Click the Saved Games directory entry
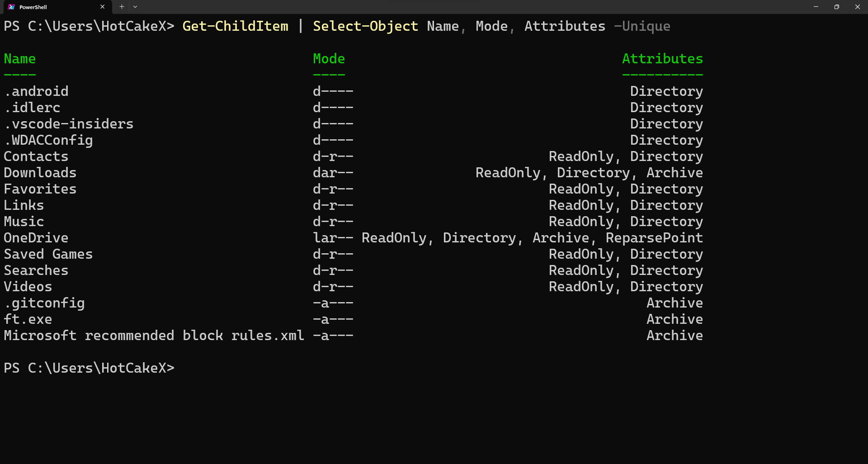 [48, 254]
